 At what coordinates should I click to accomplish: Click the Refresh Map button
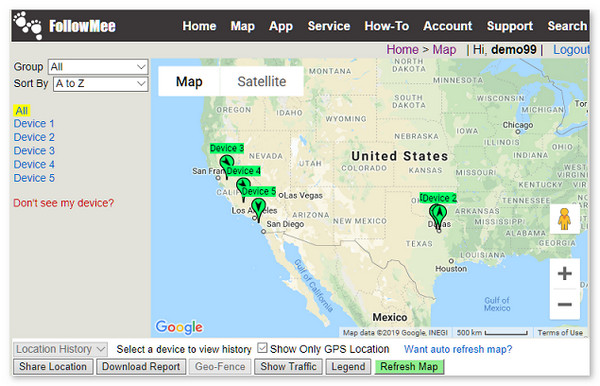409,366
